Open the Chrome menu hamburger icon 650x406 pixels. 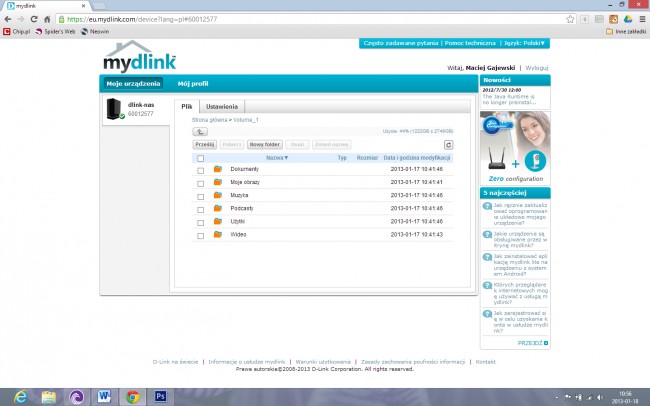click(642, 19)
